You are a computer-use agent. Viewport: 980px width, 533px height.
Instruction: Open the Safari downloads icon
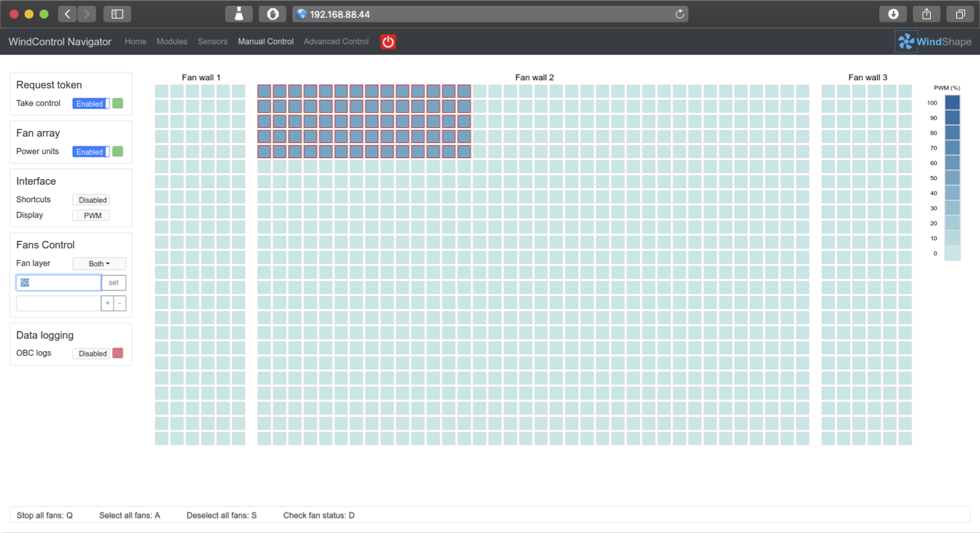click(x=893, y=14)
